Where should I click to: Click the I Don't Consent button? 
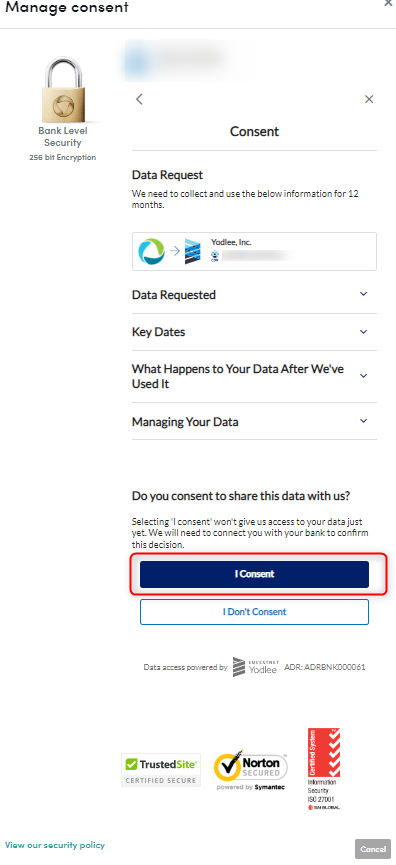click(x=254, y=612)
